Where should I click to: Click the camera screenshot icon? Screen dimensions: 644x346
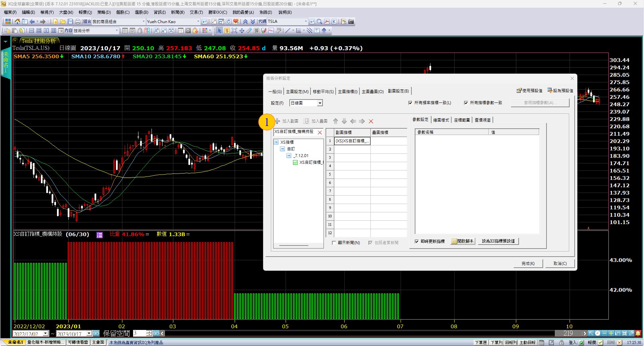click(x=351, y=21)
